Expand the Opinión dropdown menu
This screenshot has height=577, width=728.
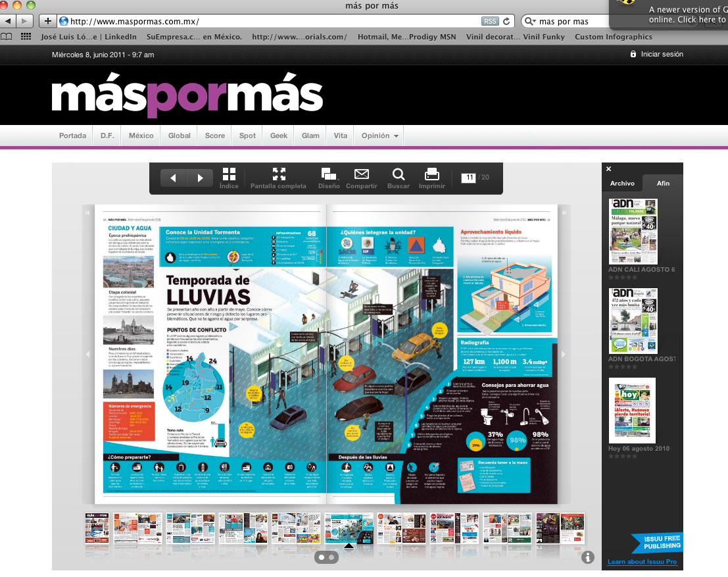click(380, 136)
